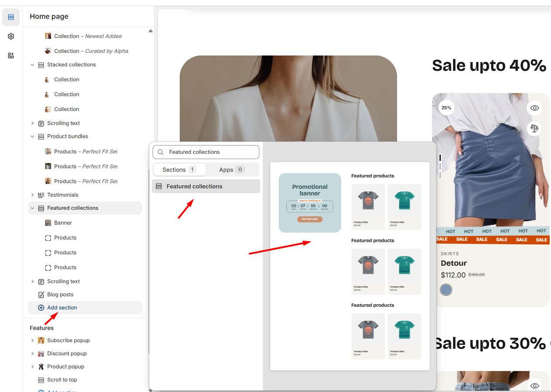Open Theme settings gear icon
The image size is (551, 392).
click(11, 36)
